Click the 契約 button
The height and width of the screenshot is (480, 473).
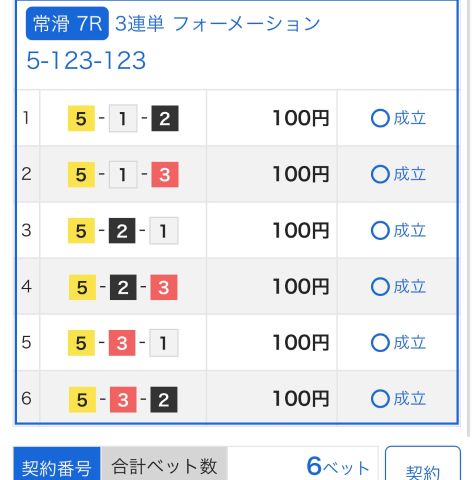click(x=423, y=464)
